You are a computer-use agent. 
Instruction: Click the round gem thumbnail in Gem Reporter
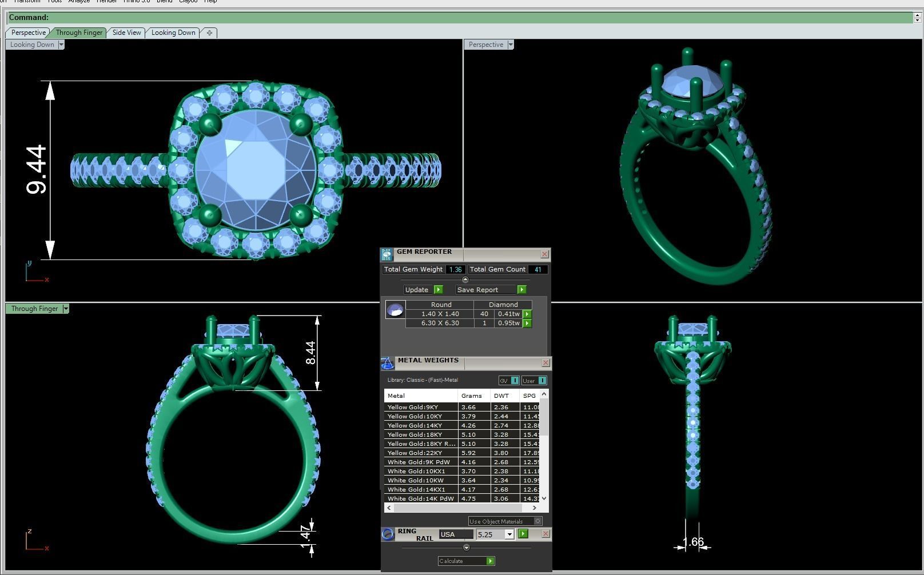[395, 310]
